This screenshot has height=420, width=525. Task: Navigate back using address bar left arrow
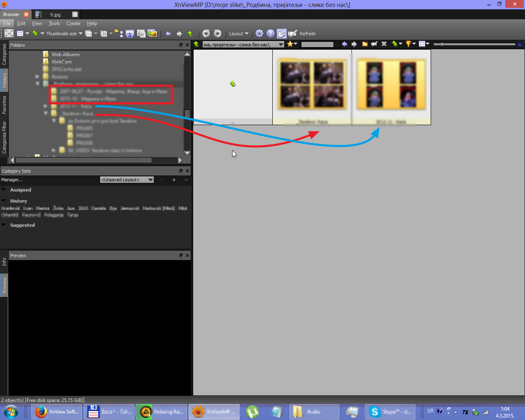344,44
